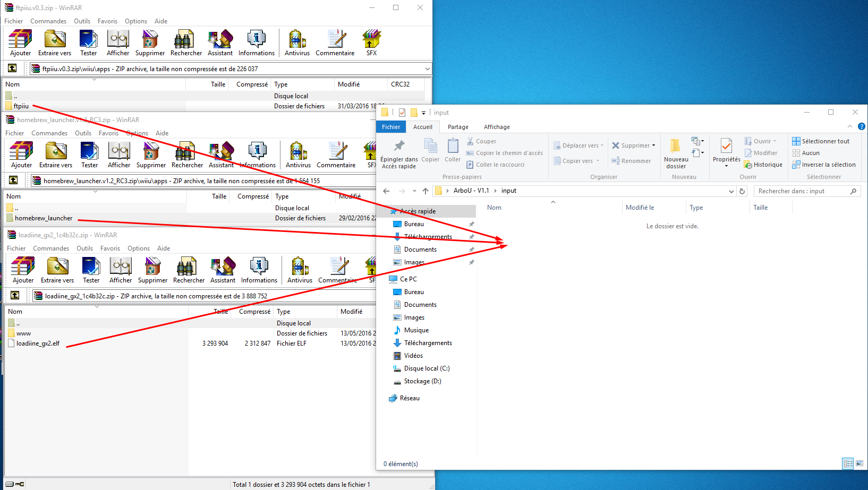Expand Supprimer dropdown arrow in Explorer
868x490 pixels.
point(653,145)
